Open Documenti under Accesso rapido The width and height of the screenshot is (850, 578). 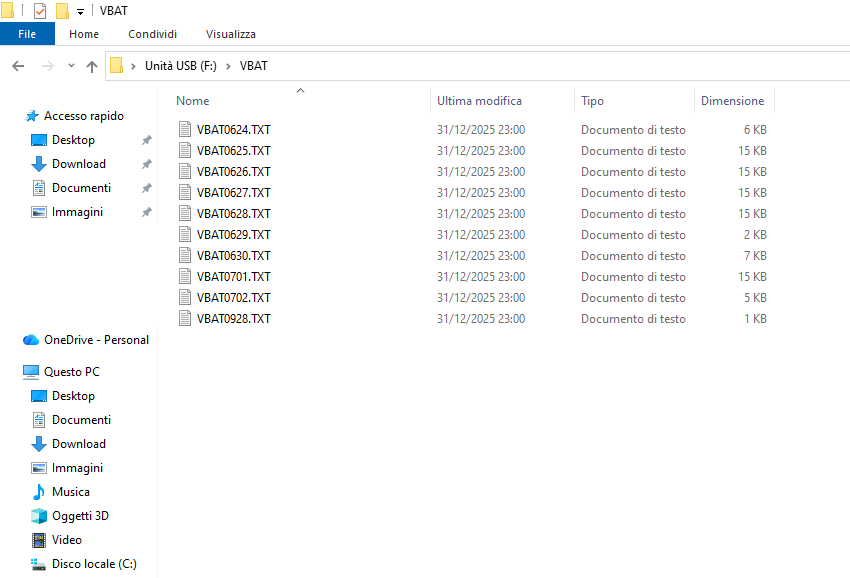point(81,188)
